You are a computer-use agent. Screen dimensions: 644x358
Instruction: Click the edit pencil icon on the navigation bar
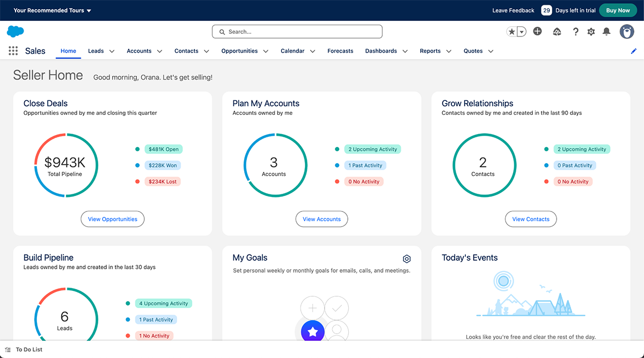[x=634, y=50]
